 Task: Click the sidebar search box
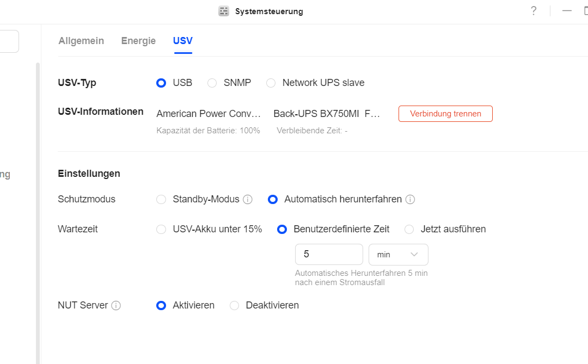(x=9, y=41)
